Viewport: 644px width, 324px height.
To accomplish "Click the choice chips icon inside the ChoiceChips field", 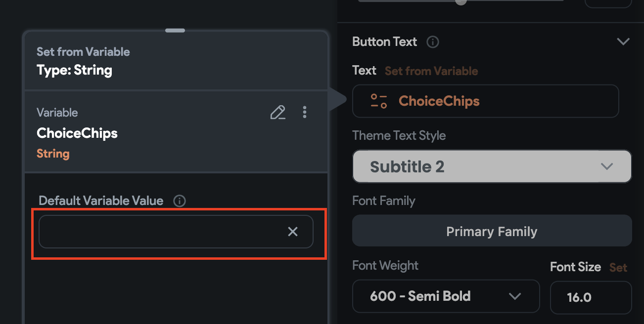I will tap(378, 101).
